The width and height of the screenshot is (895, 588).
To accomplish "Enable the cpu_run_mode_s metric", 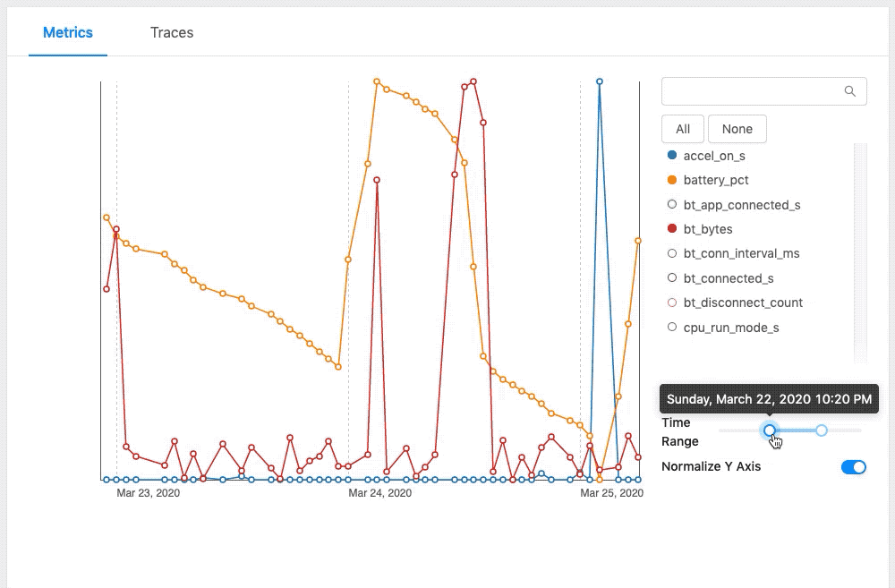I will click(x=672, y=328).
